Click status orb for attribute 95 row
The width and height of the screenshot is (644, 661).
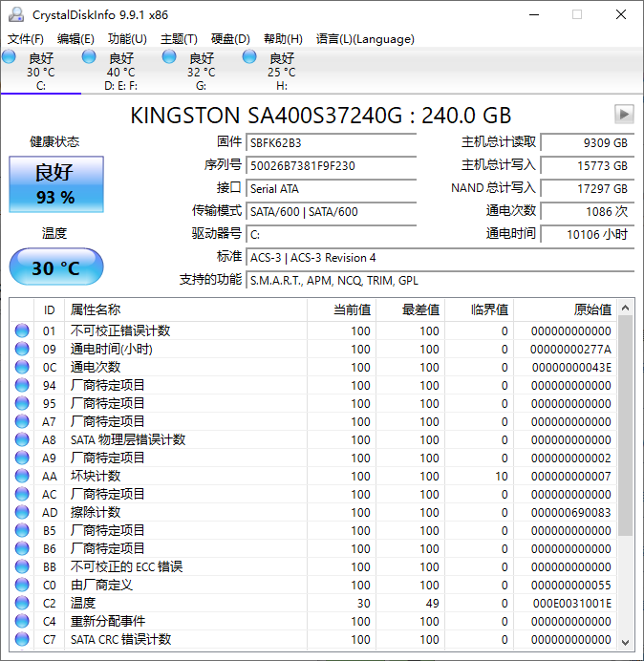click(x=22, y=403)
